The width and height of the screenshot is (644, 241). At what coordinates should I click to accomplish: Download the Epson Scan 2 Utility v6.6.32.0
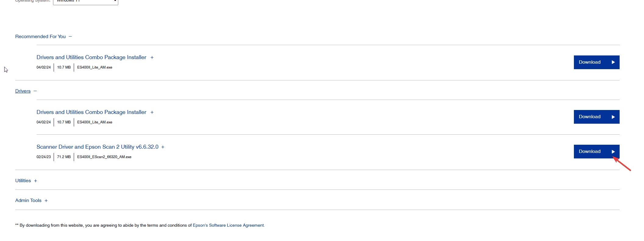(596, 151)
